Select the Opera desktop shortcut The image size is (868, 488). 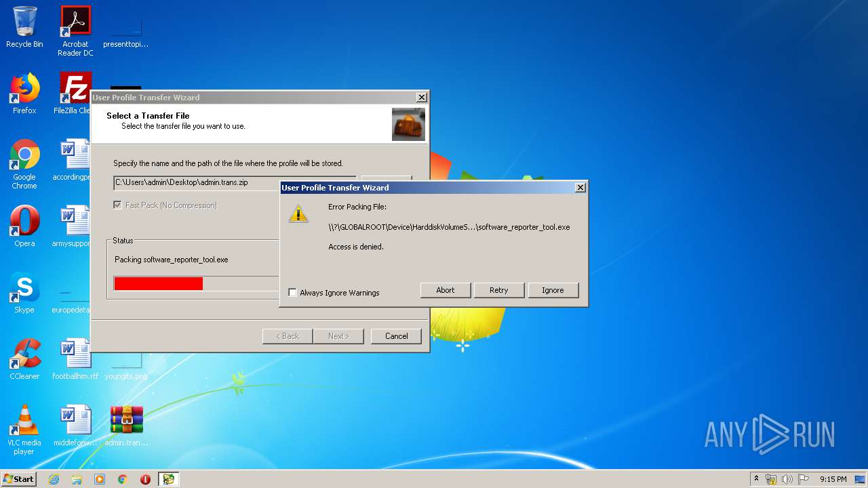[24, 226]
